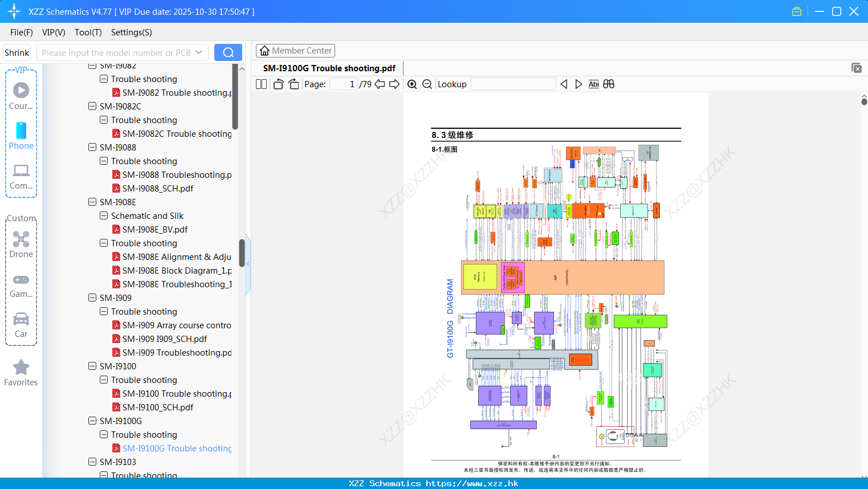Collapse the SM-I9100 node
Viewport: 868px width, 489px height.
coord(92,366)
